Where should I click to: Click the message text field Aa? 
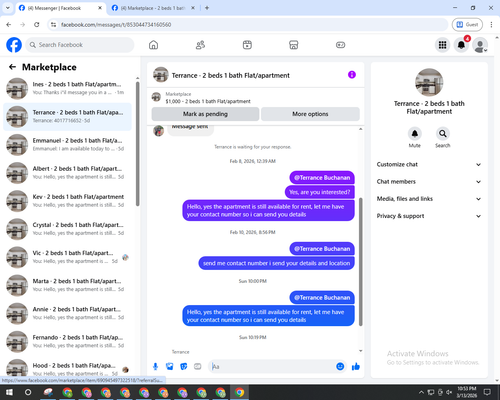click(x=273, y=367)
